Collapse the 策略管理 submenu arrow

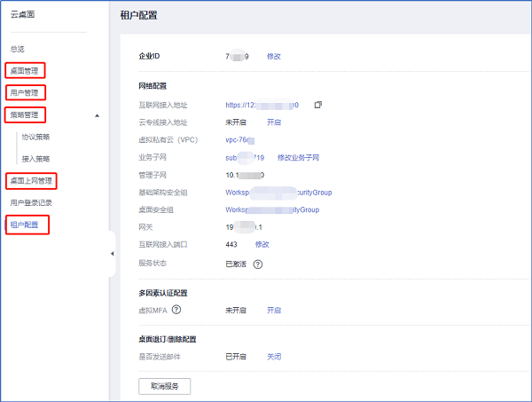tap(97, 115)
